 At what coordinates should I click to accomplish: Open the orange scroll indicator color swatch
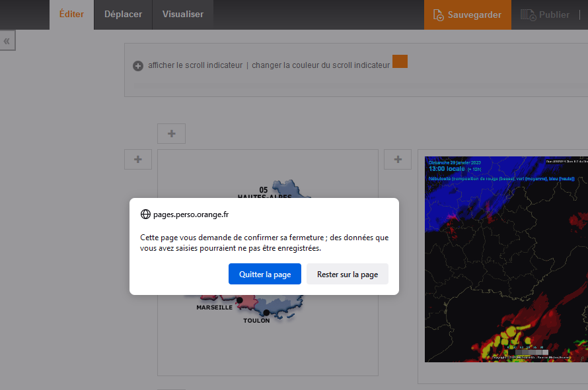coord(400,61)
